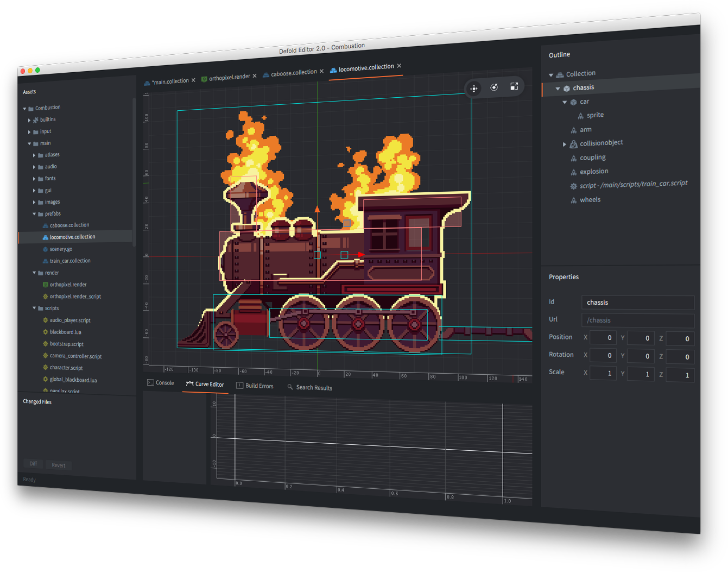
Task: Click the Collection icon in the Outline panel
Action: click(561, 73)
